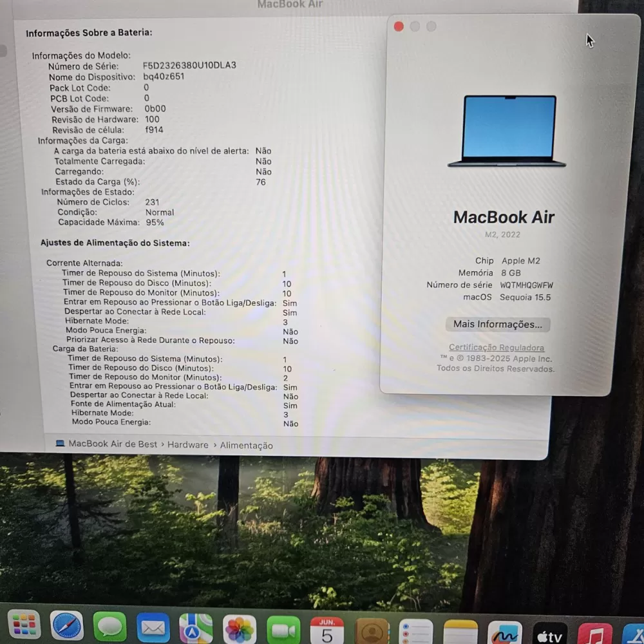Select the device name bq40z651
644x644 pixels.
click(164, 77)
